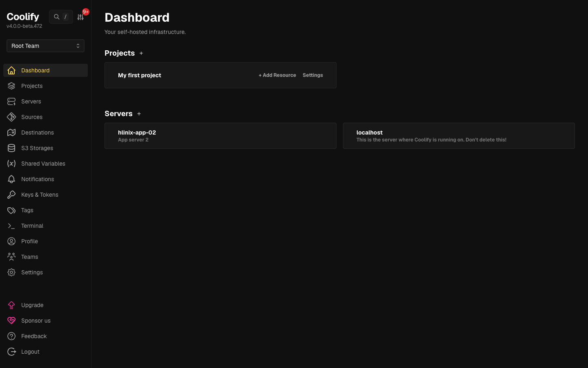Click the Dashboard home icon
Viewport: 588px width, 368px height.
(x=11, y=70)
